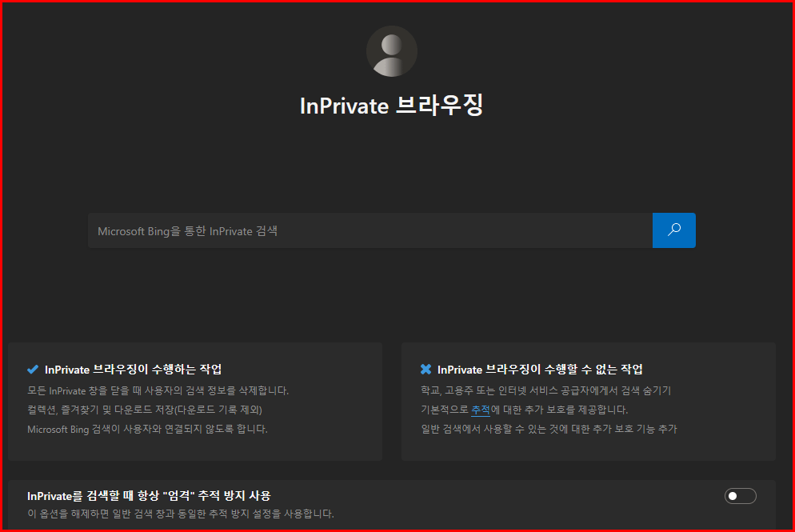Click line "모든 InPrivate 창을 닫을 때 사용자의 검색 정보를 삭제합니다."
Image resolution: width=795 pixels, height=532 pixels.
coord(158,390)
